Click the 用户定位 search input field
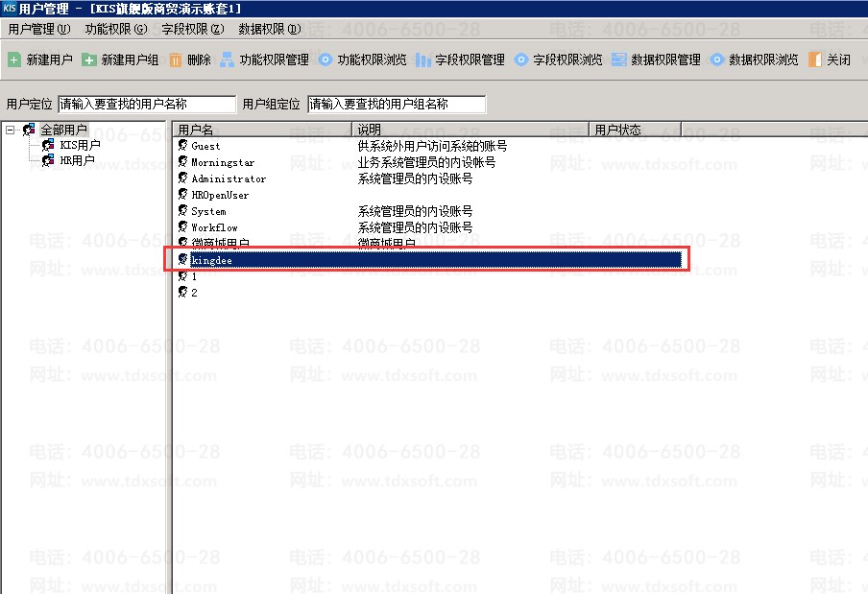This screenshot has height=594, width=868. click(146, 104)
